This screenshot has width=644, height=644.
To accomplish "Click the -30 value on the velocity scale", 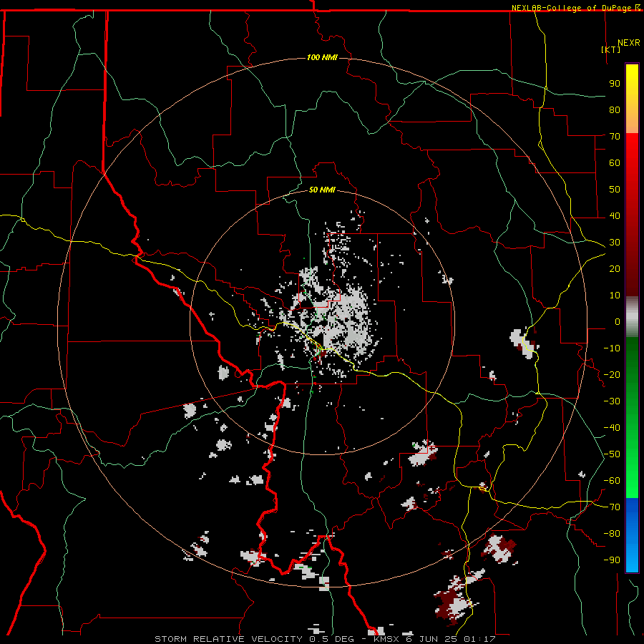I will pos(612,401).
